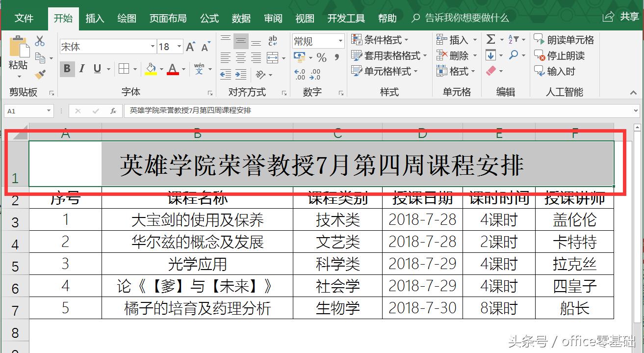
Task: Click the 朗读单元格 speak cells icon
Action: [564, 39]
